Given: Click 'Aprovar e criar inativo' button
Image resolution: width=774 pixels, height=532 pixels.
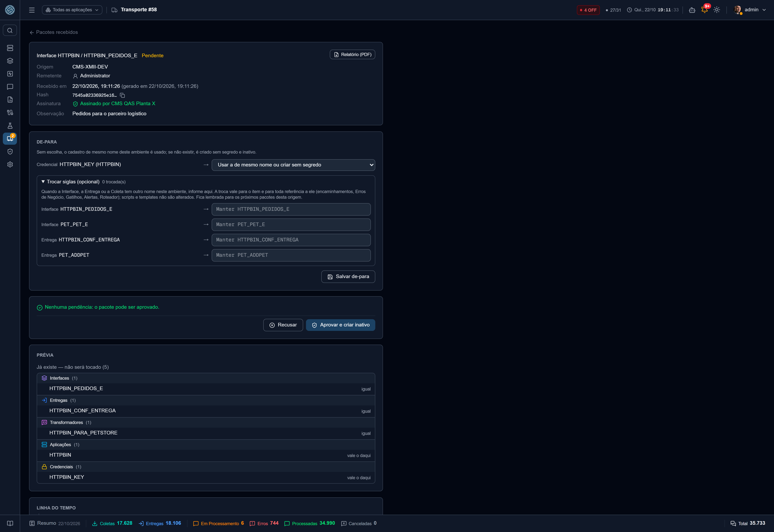Looking at the screenshot, I should click(x=340, y=325).
